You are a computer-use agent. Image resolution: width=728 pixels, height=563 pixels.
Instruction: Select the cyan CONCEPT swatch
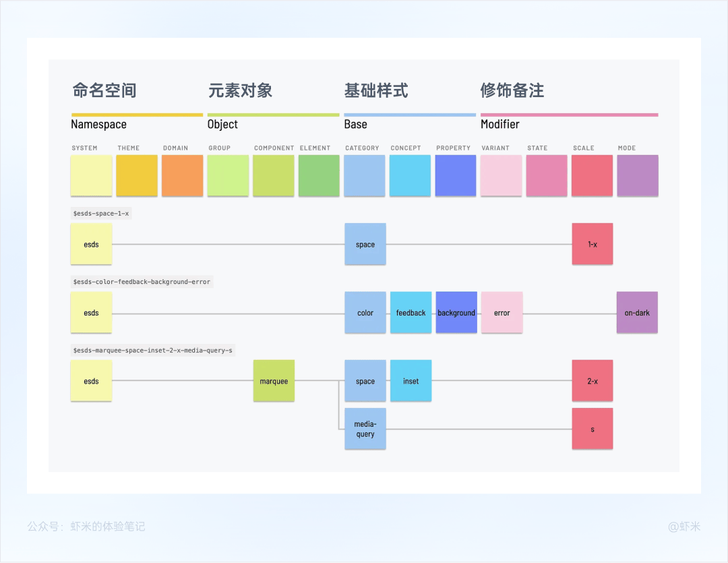410,175
